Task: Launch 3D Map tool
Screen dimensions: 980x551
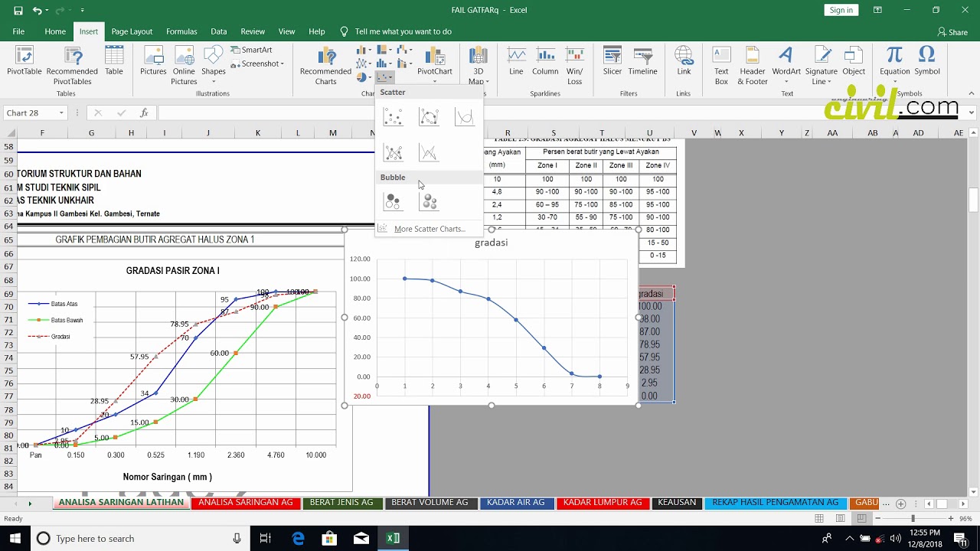Action: pos(478,65)
